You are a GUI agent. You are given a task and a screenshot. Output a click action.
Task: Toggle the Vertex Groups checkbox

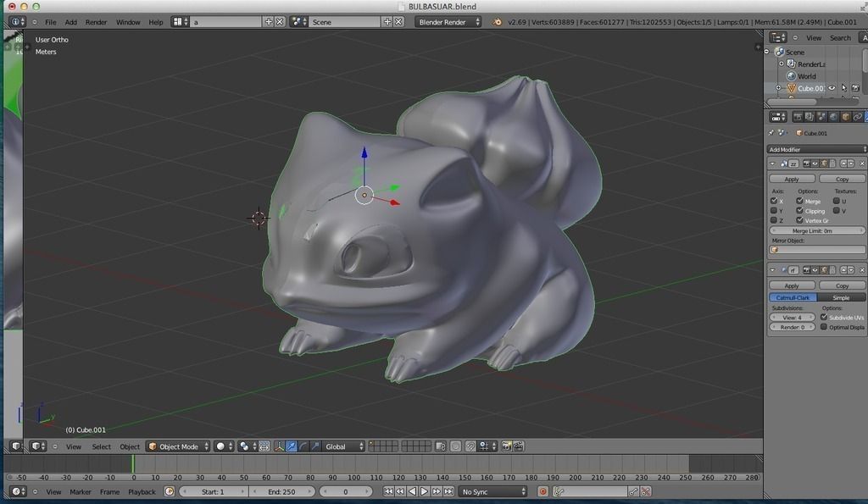point(799,220)
